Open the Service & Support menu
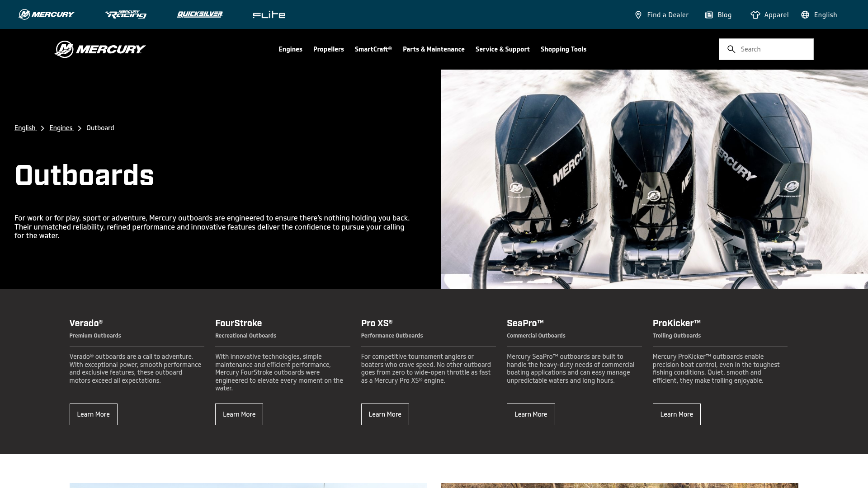 (x=503, y=49)
